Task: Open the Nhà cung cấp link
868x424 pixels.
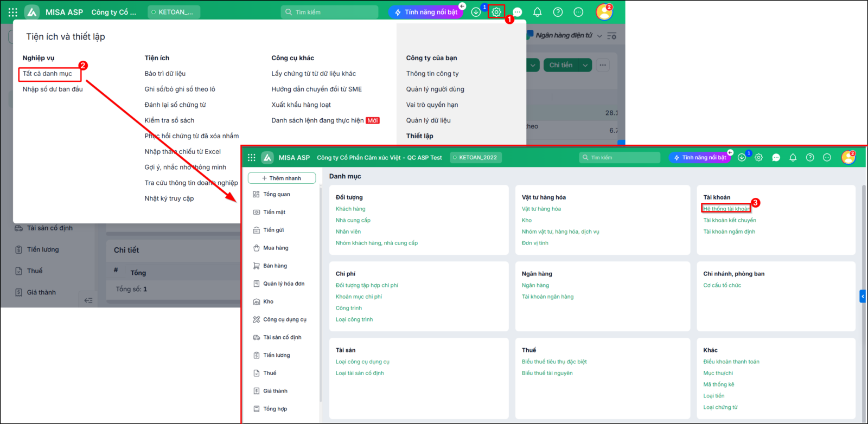Action: 353,220
